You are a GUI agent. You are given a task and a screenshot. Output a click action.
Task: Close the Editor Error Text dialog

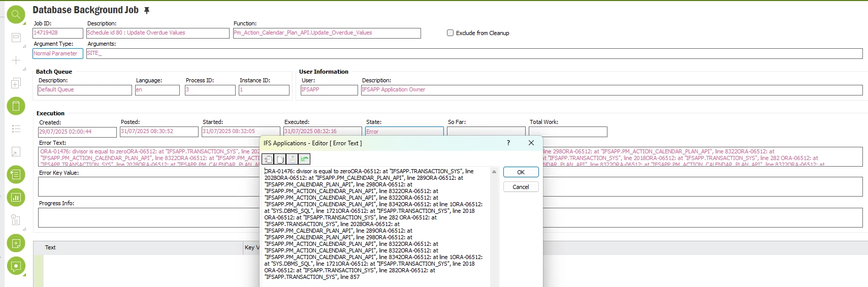click(x=531, y=143)
